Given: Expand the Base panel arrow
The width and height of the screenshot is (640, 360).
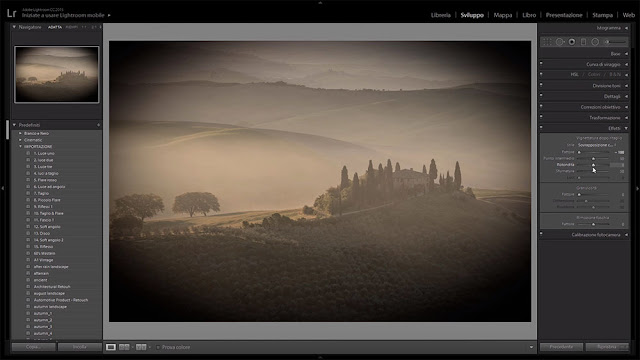Looking at the screenshot, I should coord(626,54).
